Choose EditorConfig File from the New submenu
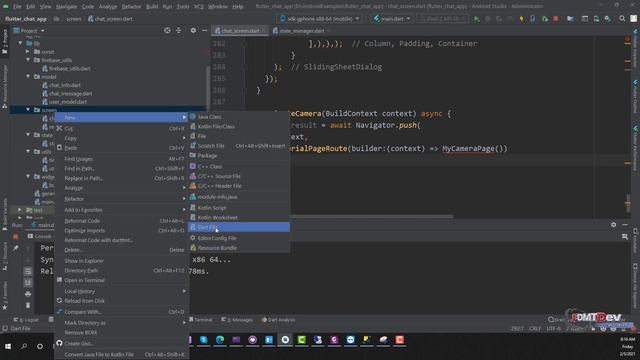This screenshot has width=640, height=360. (239, 238)
